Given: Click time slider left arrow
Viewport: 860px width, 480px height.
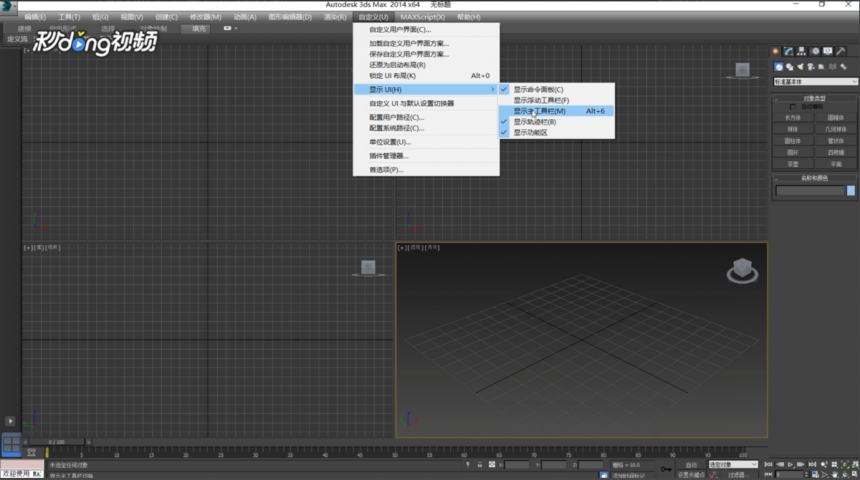Looking at the screenshot, I should point(25,442).
